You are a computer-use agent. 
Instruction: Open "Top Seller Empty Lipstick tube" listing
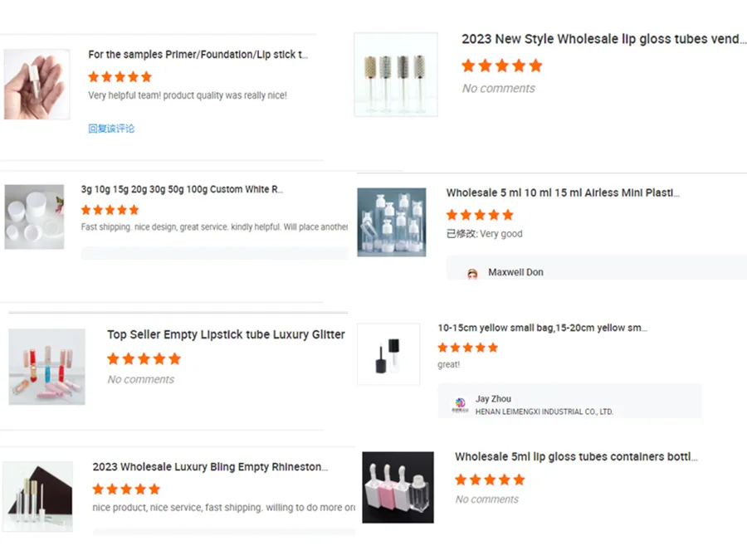tap(226, 334)
